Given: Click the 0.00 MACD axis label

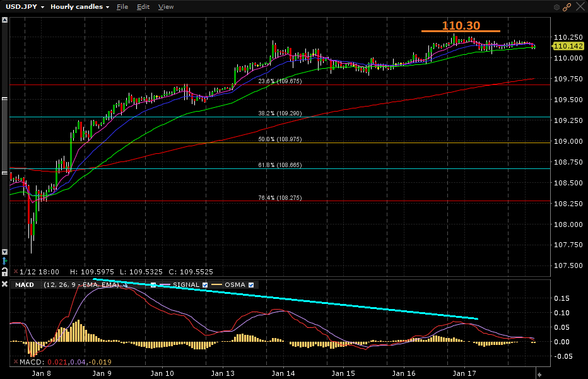Looking at the screenshot, I should click(x=562, y=342).
